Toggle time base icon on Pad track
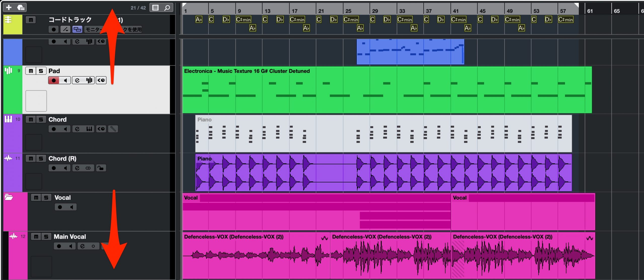Screen dimensions: 644x280 click(101, 81)
